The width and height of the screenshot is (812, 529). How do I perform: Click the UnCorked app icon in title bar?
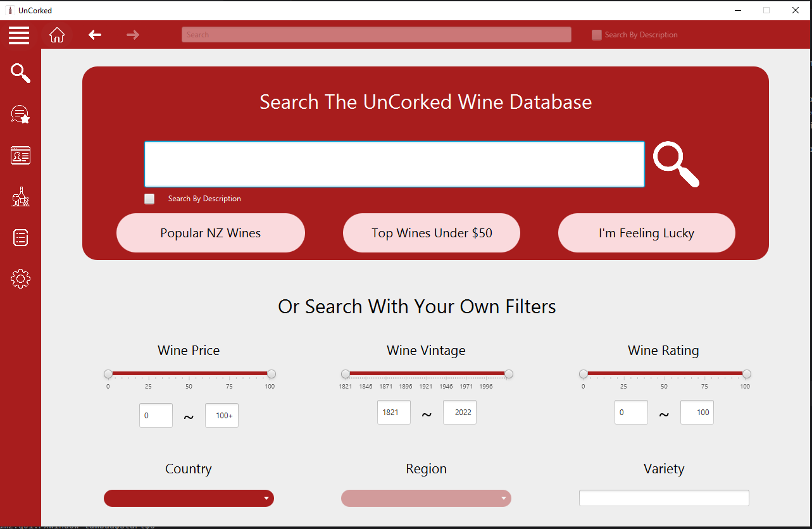(10, 10)
